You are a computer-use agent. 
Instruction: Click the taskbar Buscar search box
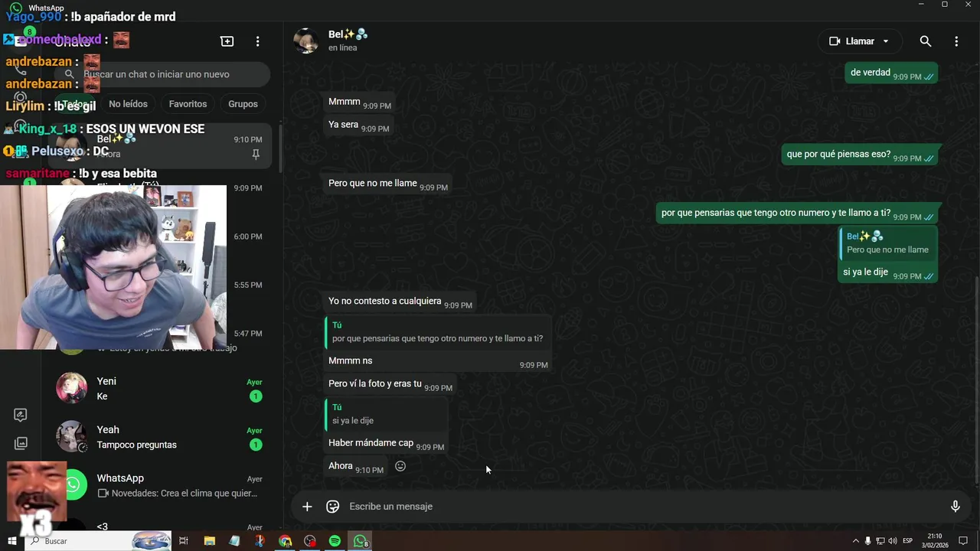[x=98, y=541]
